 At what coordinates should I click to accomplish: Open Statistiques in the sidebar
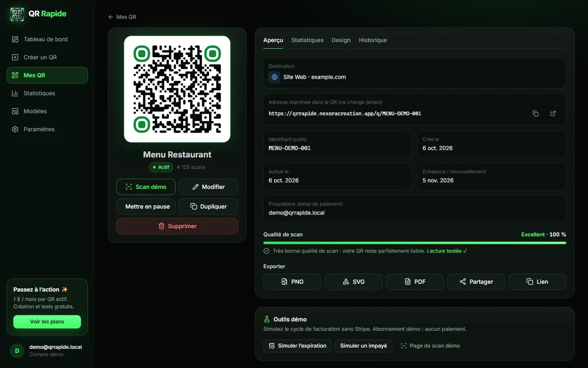click(x=47, y=93)
